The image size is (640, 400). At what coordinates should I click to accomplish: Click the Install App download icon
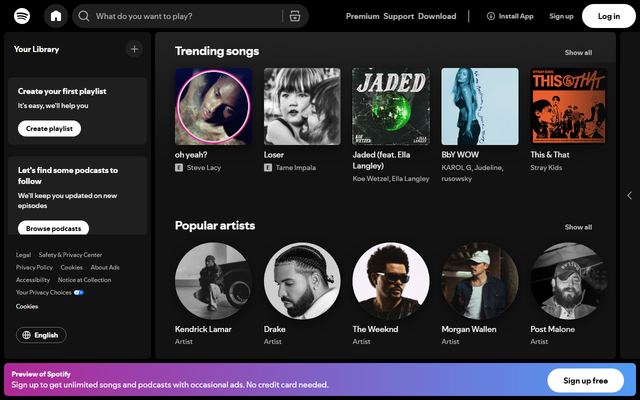point(491,16)
